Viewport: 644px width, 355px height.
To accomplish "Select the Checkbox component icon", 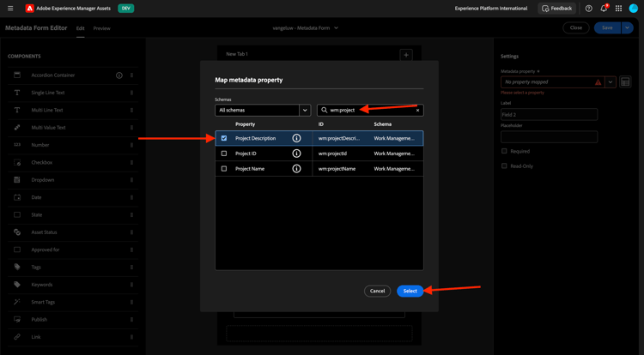I will click(17, 162).
